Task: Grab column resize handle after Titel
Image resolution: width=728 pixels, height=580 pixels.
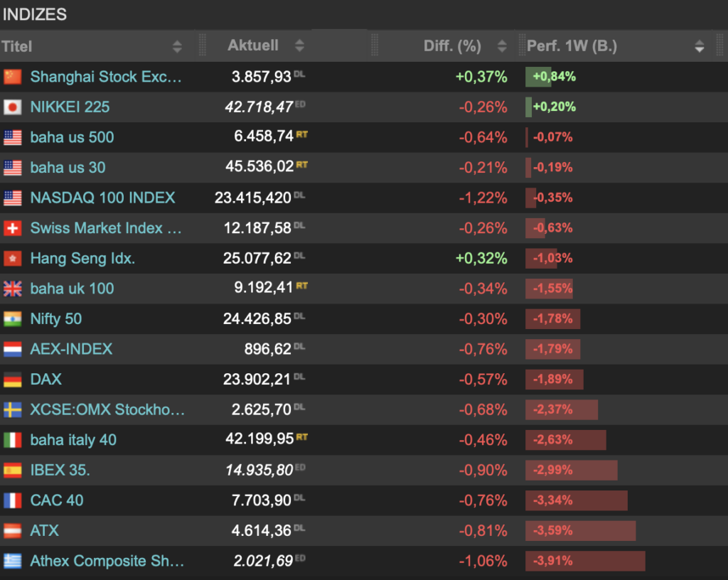Action: tap(202, 45)
